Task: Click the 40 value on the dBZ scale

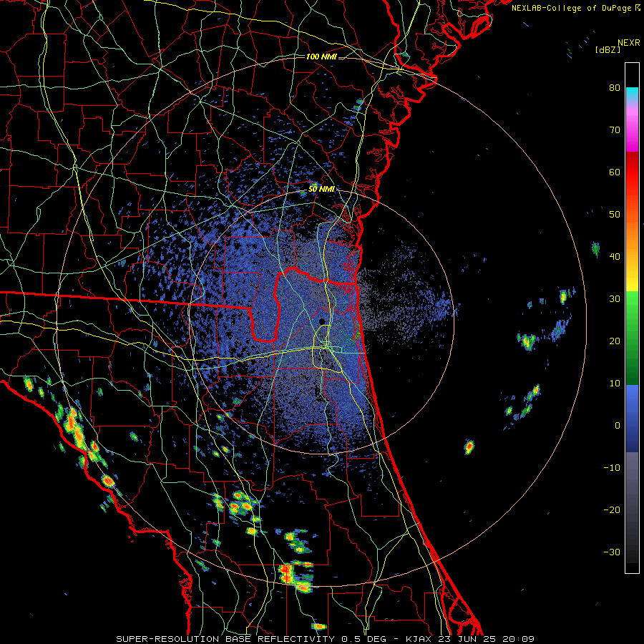Action: (x=615, y=256)
